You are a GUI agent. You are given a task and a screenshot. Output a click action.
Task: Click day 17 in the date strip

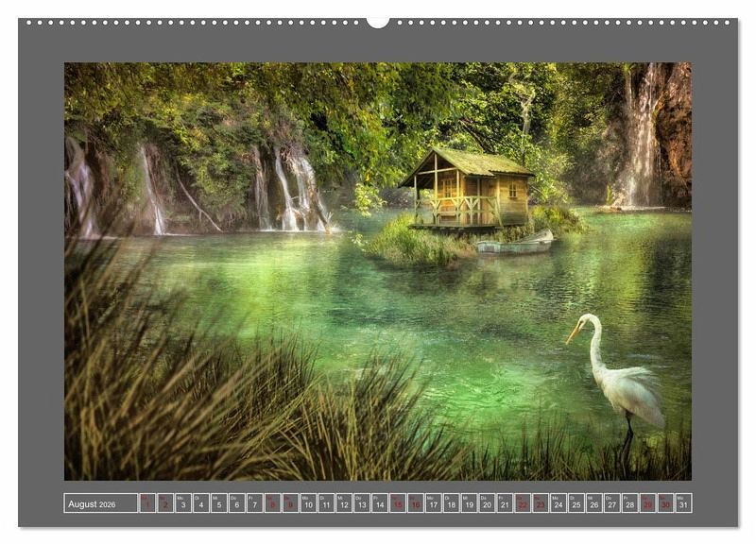433,502
